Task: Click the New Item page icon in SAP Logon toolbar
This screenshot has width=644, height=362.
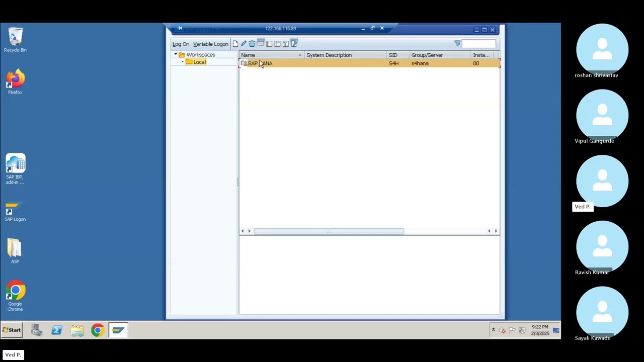Action: [235, 44]
